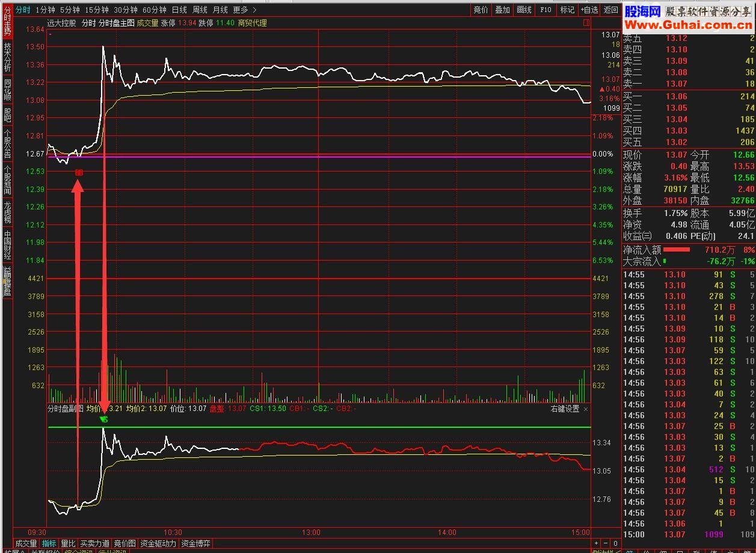This screenshot has width=756, height=553.
Task: Click the 14:00 time axis label
Action: click(x=447, y=532)
